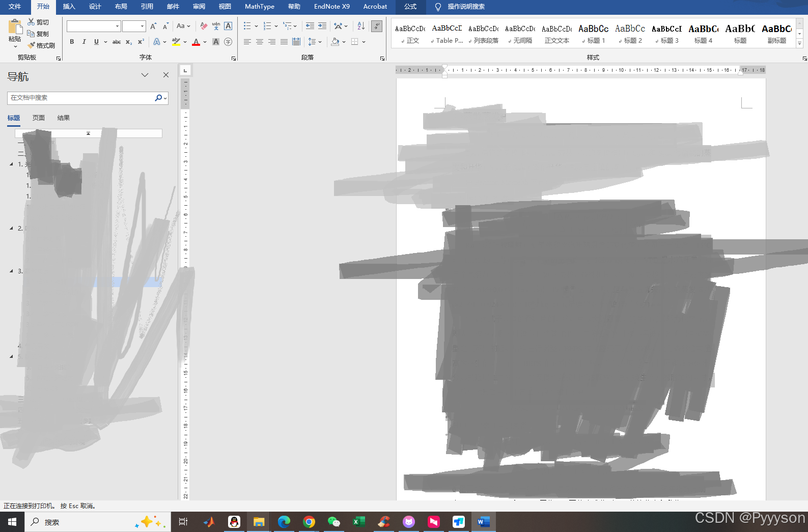Open Change Case (Aa) dropdown
Image resolution: width=808 pixels, height=532 pixels.
click(183, 26)
